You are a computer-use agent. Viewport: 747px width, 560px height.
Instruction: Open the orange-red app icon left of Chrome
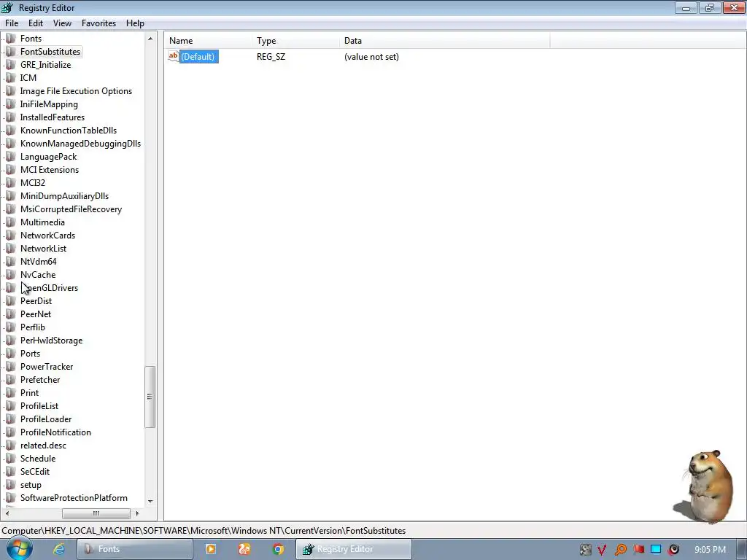click(x=244, y=549)
